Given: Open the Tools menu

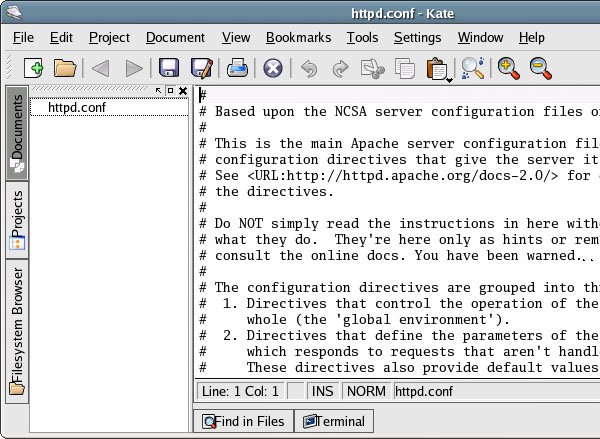Looking at the screenshot, I should tap(362, 37).
